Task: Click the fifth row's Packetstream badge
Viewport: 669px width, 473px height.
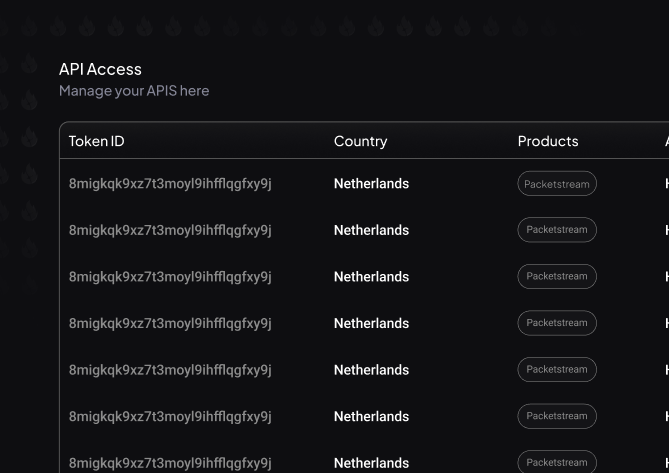Action: click(557, 370)
